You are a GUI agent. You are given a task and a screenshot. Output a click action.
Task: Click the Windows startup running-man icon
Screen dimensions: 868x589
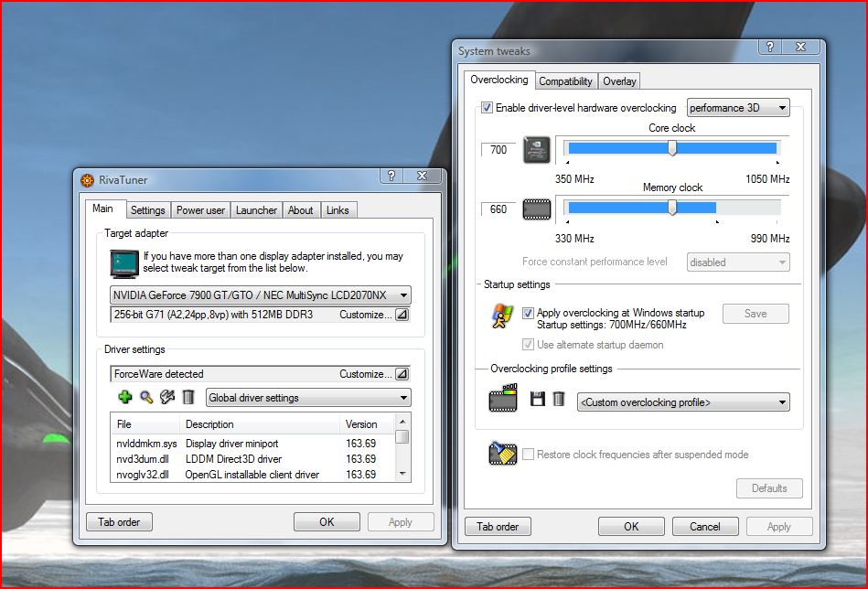coord(502,316)
